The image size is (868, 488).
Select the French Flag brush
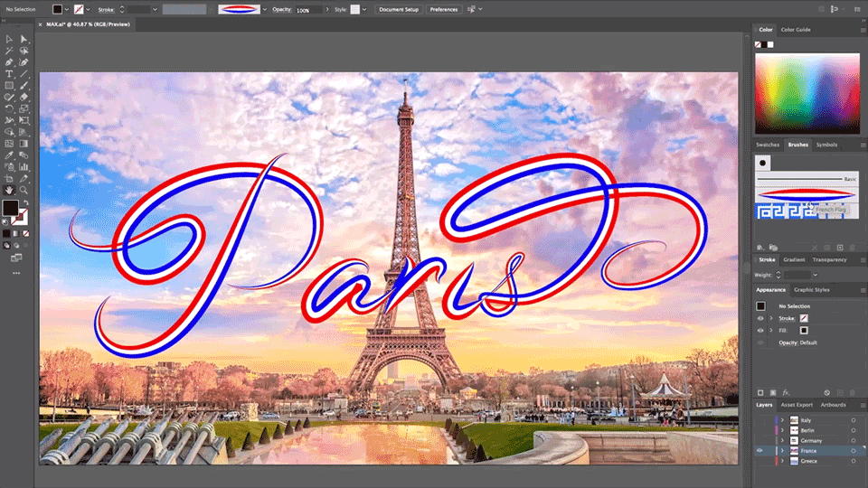click(x=807, y=195)
